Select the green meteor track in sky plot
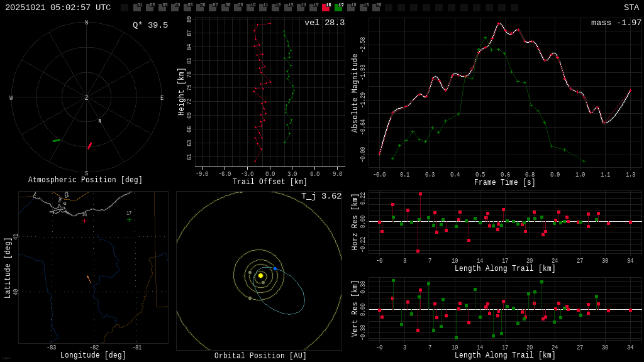 click(57, 140)
